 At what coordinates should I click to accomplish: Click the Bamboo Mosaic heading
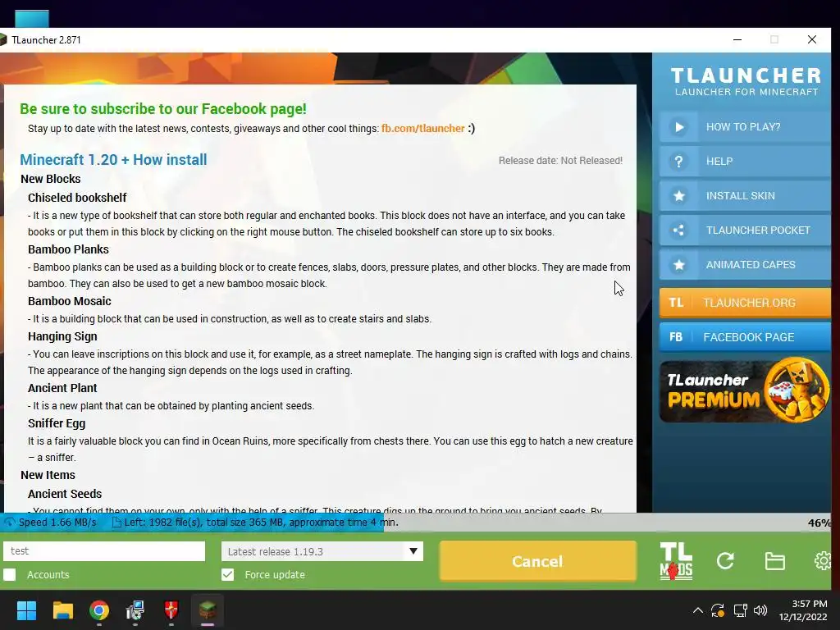(x=69, y=301)
